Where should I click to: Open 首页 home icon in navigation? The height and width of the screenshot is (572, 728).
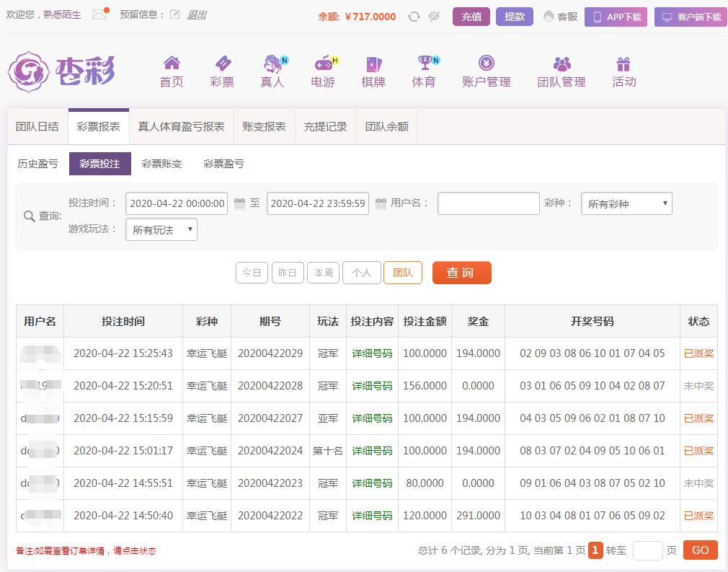[172, 63]
